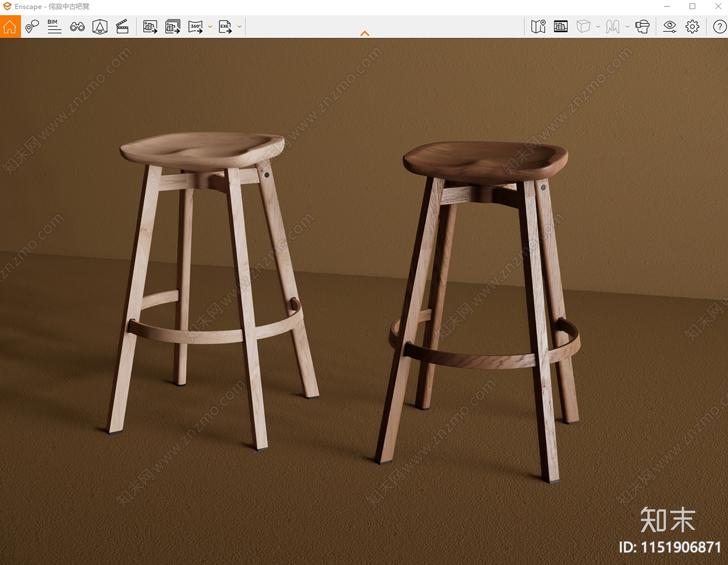Open the help question mark icon
Image resolution: width=728 pixels, height=565 pixels.
tap(719, 26)
